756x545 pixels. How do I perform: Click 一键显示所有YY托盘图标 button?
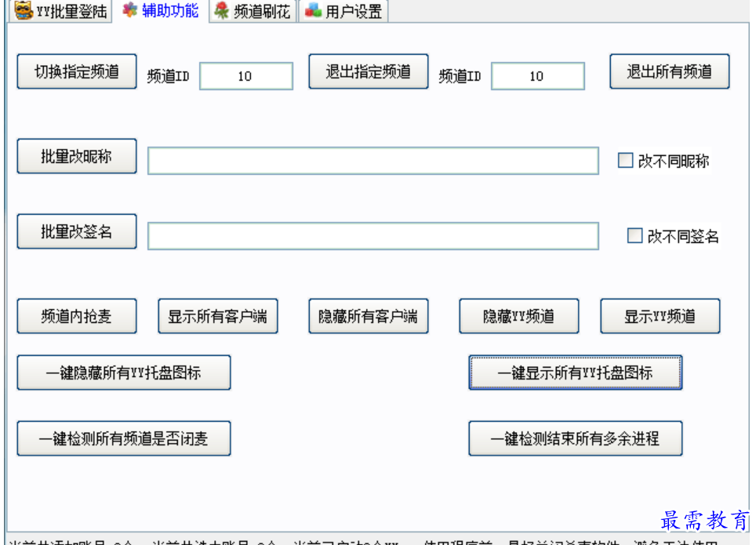pyautogui.click(x=575, y=372)
